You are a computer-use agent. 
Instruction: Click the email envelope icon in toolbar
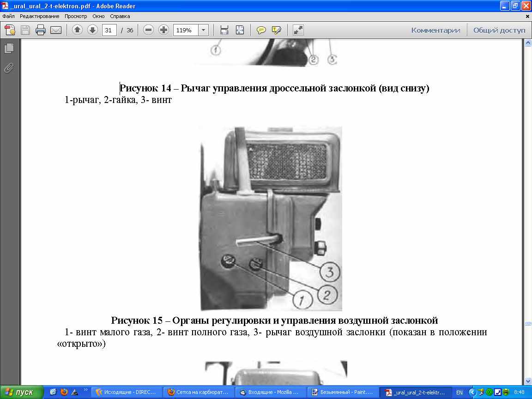[56, 30]
